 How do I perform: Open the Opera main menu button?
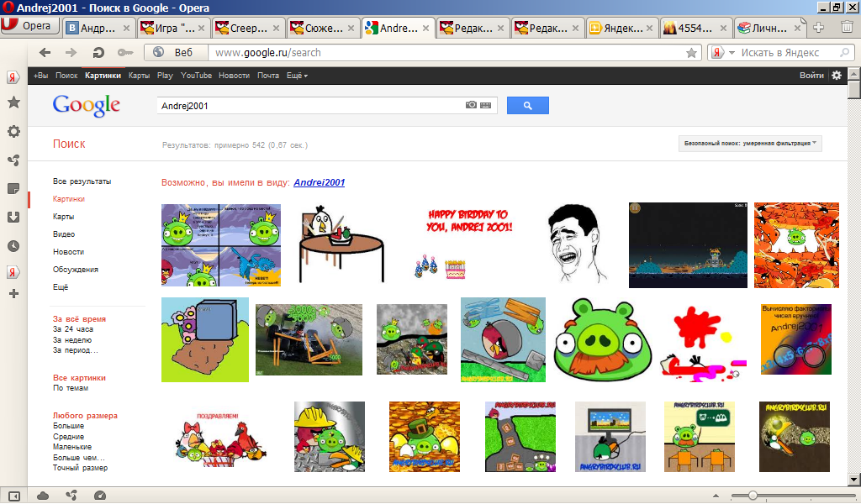29,26
